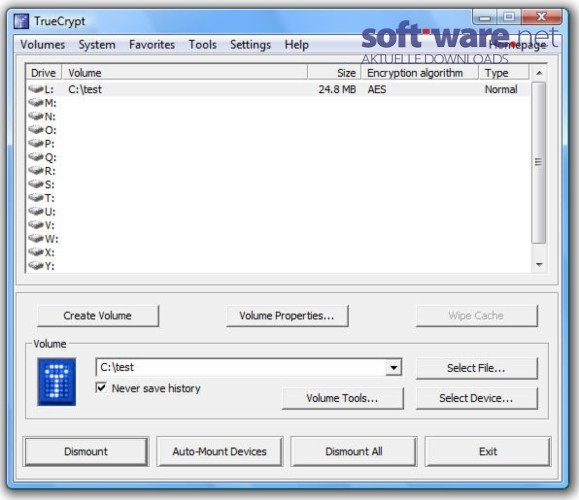Open the Volumes menu

pos(42,45)
